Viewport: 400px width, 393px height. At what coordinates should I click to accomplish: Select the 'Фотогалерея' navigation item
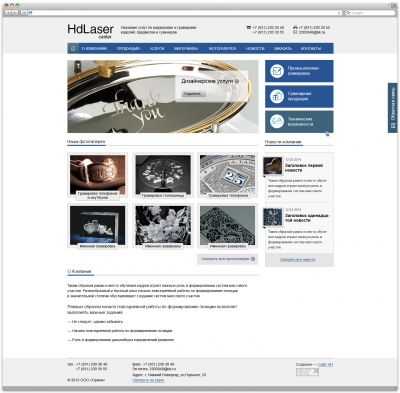(x=222, y=48)
